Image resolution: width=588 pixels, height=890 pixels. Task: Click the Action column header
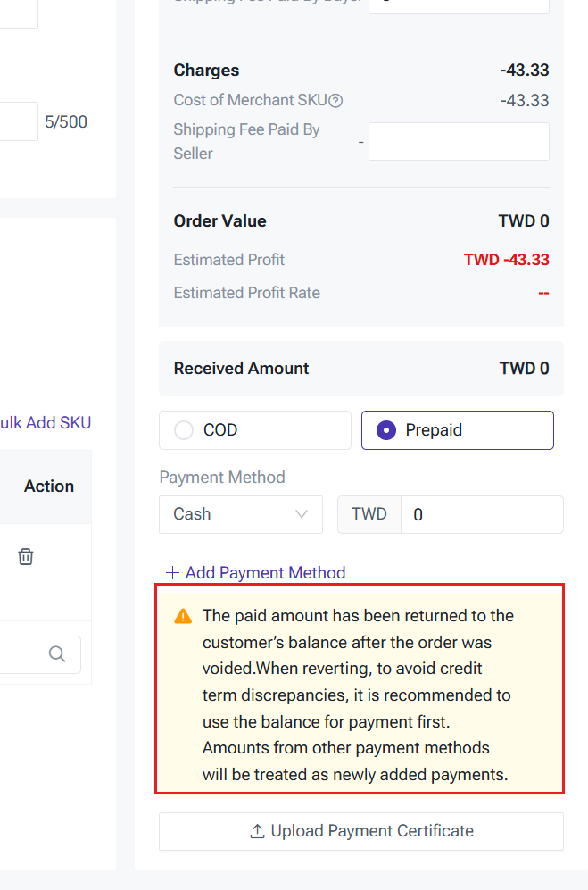(x=49, y=487)
